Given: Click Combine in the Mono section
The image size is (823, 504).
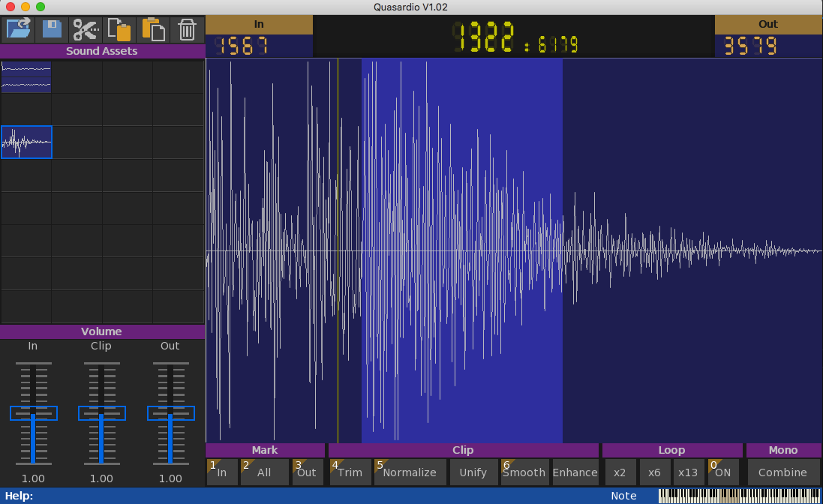Looking at the screenshot, I should pyautogui.click(x=782, y=472).
